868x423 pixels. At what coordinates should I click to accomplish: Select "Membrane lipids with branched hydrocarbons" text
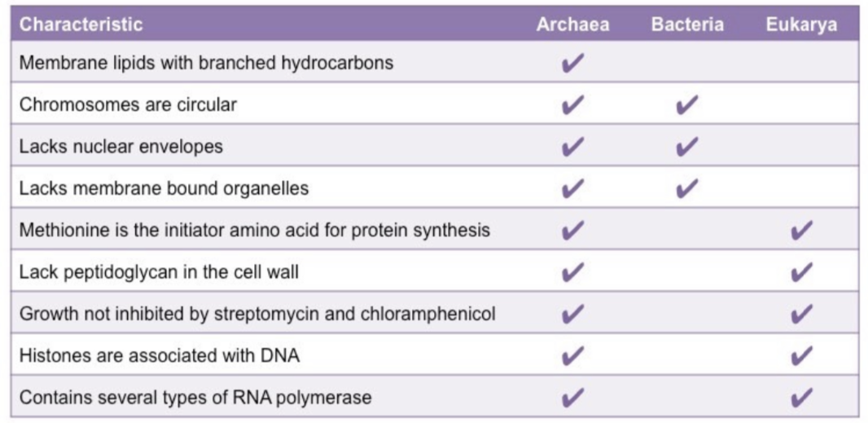206,63
